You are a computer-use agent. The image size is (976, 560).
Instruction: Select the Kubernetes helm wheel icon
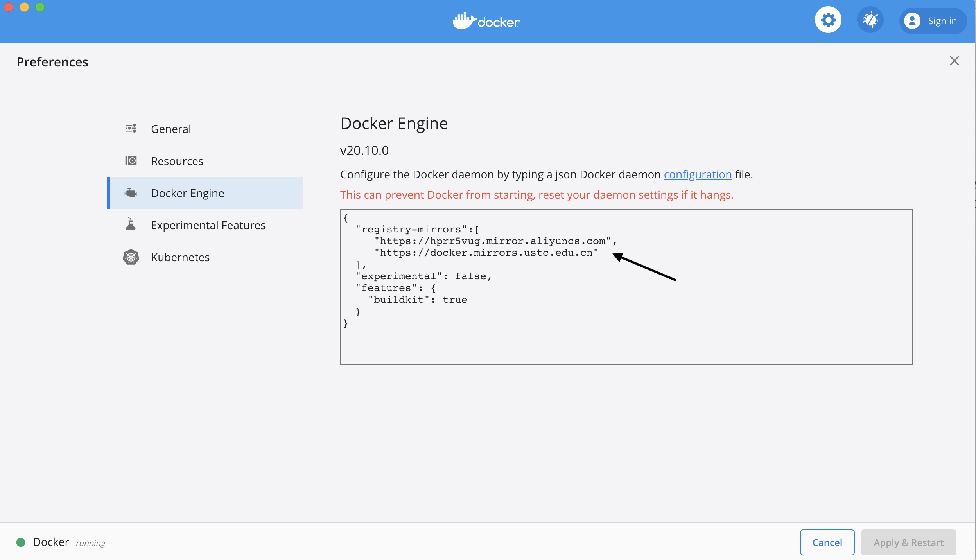click(x=131, y=257)
